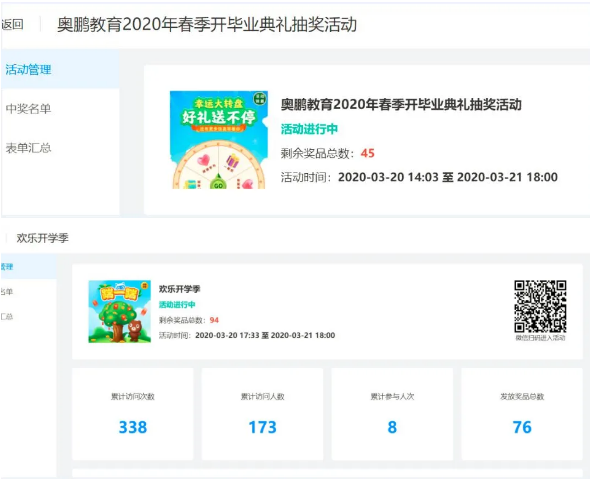Select the lower 活动进行中 status with 剩余奖品总数 94
The height and width of the screenshot is (482, 590).
[177, 304]
